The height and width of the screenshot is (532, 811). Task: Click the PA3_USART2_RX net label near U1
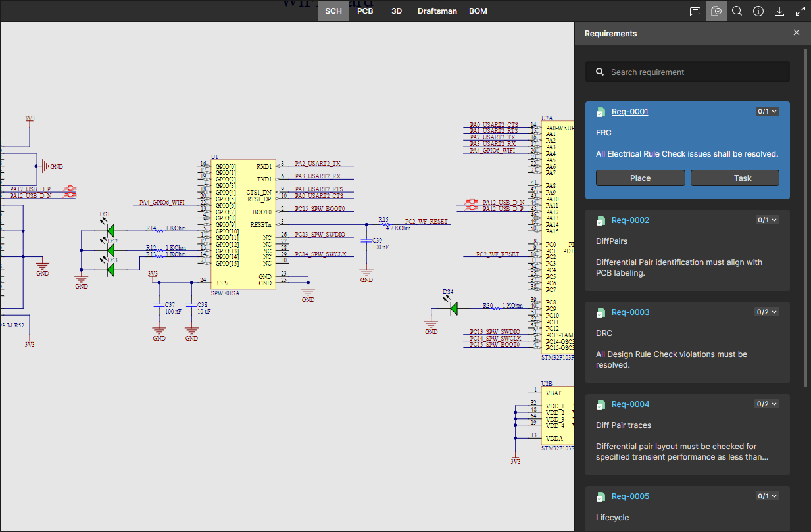coord(318,176)
